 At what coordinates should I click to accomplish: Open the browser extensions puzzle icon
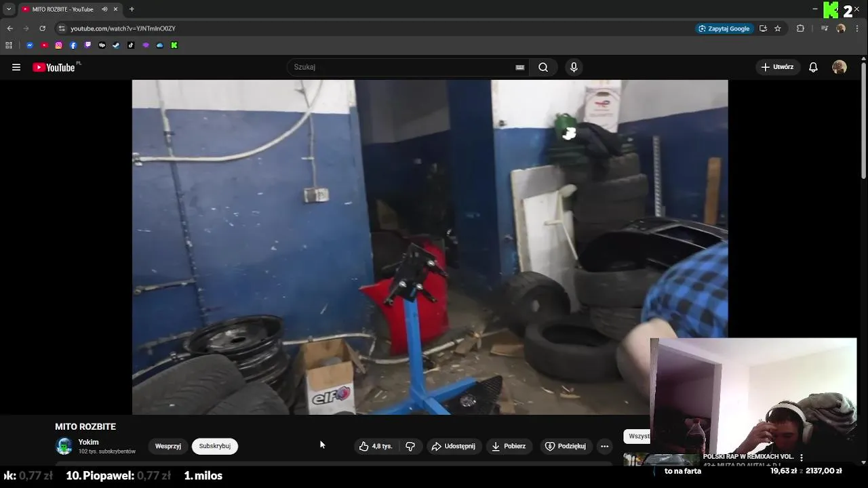[x=800, y=28]
